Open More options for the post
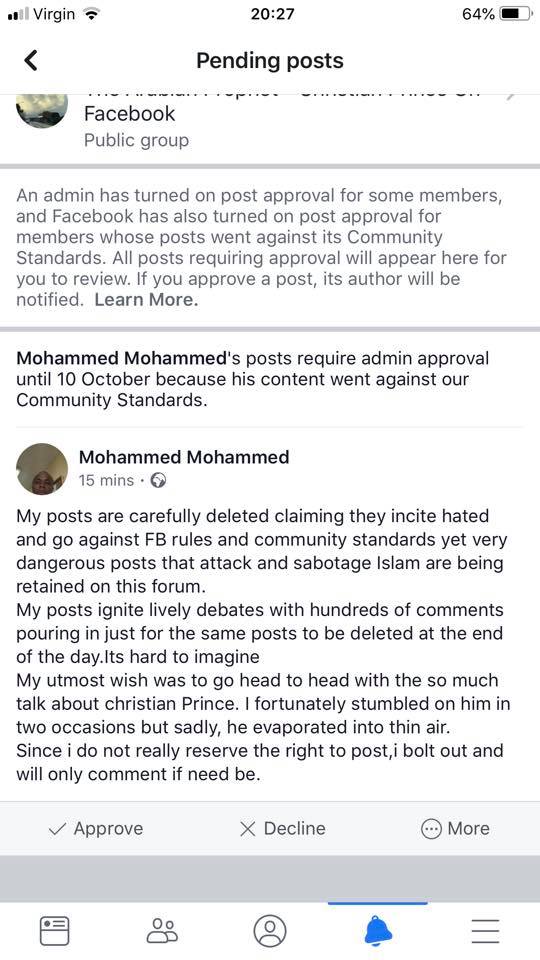The height and width of the screenshot is (960, 540). (456, 829)
